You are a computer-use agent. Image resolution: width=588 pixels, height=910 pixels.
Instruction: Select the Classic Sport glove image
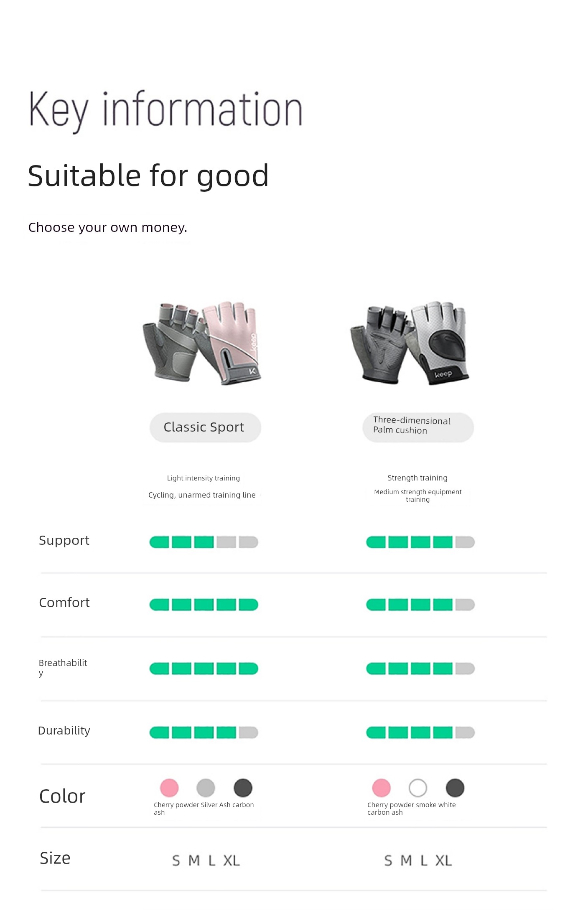point(203,343)
